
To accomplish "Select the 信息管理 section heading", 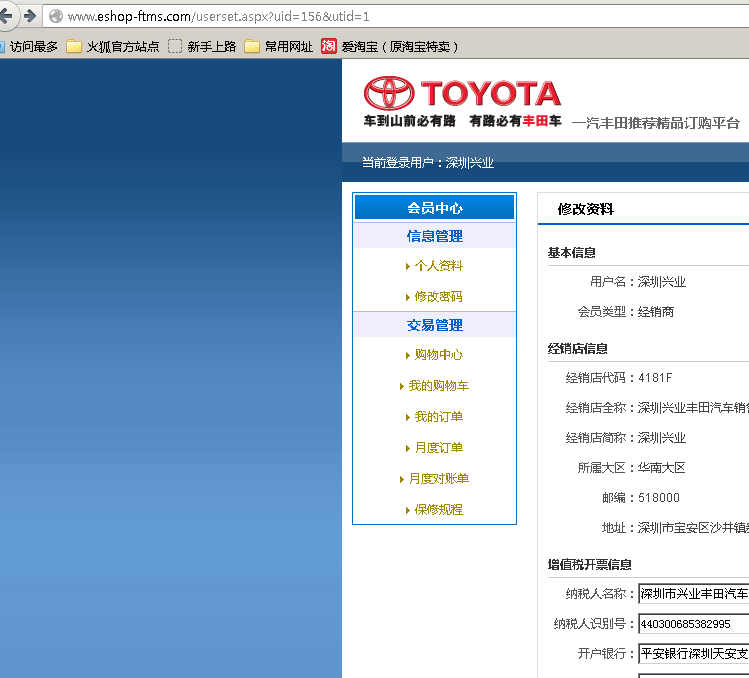I will click(x=434, y=236).
